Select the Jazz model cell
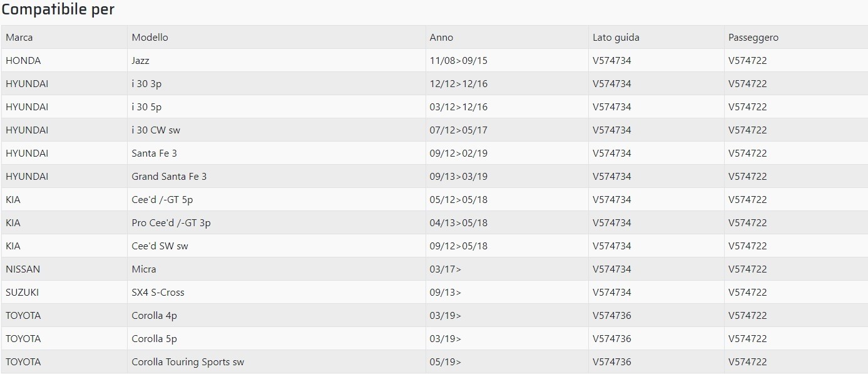 140,61
